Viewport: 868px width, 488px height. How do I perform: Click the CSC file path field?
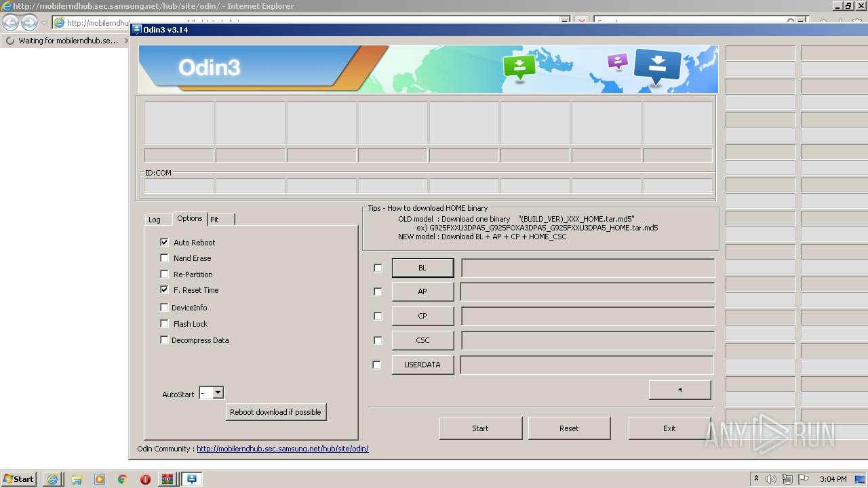click(x=587, y=340)
